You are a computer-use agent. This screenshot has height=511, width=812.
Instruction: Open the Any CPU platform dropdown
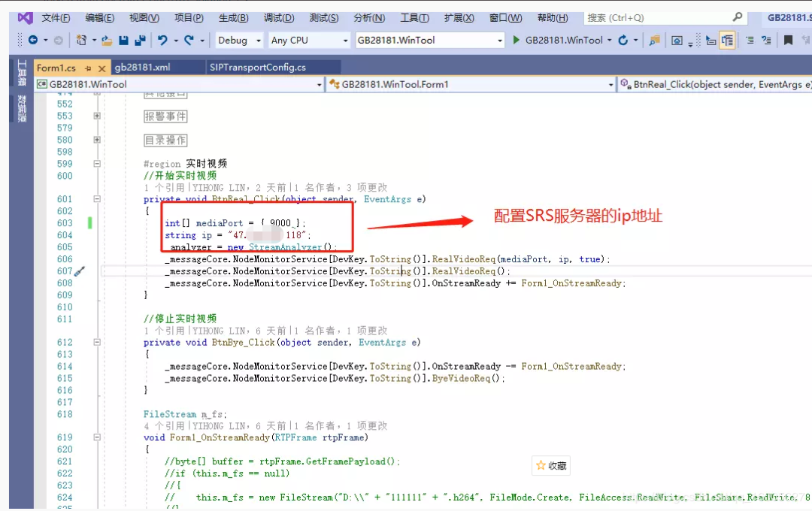[x=309, y=40]
